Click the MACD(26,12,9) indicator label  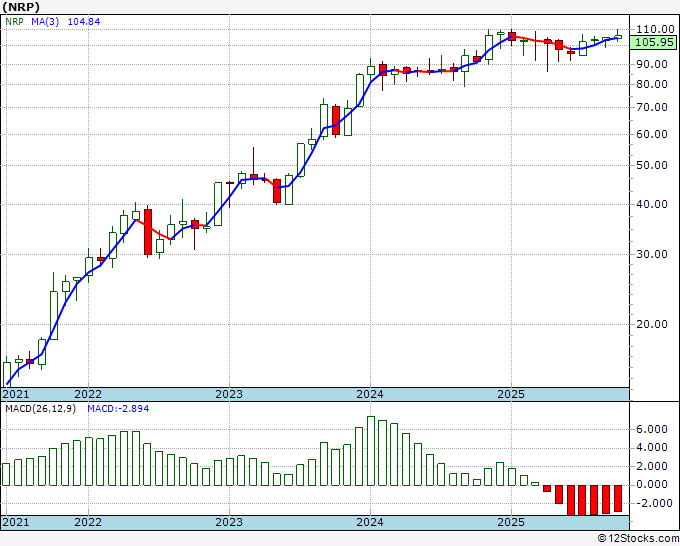[x=40, y=409]
